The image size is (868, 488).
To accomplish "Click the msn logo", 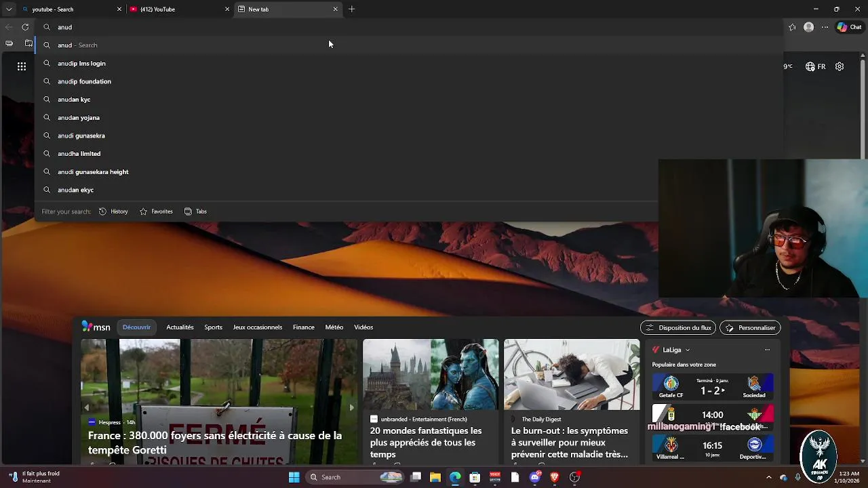I will coord(96,327).
